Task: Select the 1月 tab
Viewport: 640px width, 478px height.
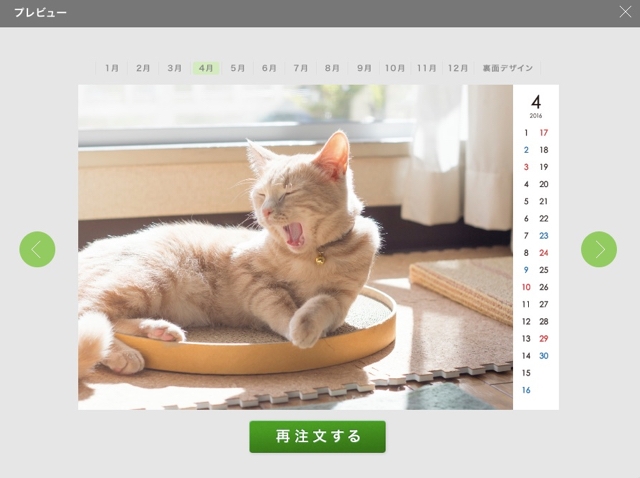Action: click(x=111, y=68)
